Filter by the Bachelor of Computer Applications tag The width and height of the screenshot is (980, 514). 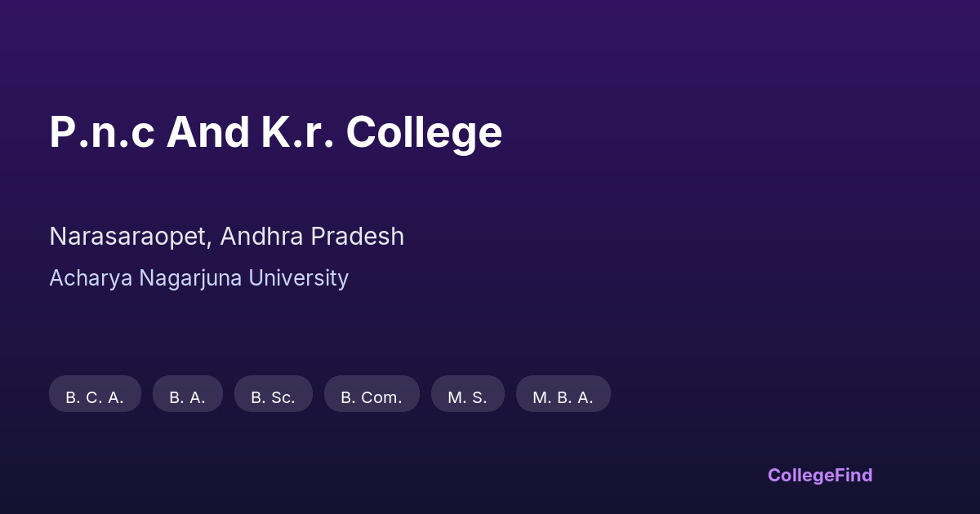click(x=95, y=396)
